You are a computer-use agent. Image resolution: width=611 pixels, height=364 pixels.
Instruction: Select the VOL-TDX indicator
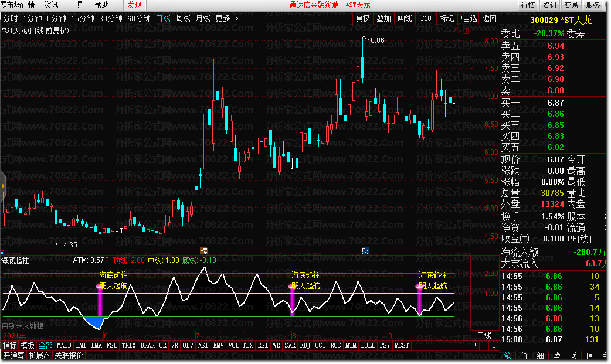[x=240, y=345]
